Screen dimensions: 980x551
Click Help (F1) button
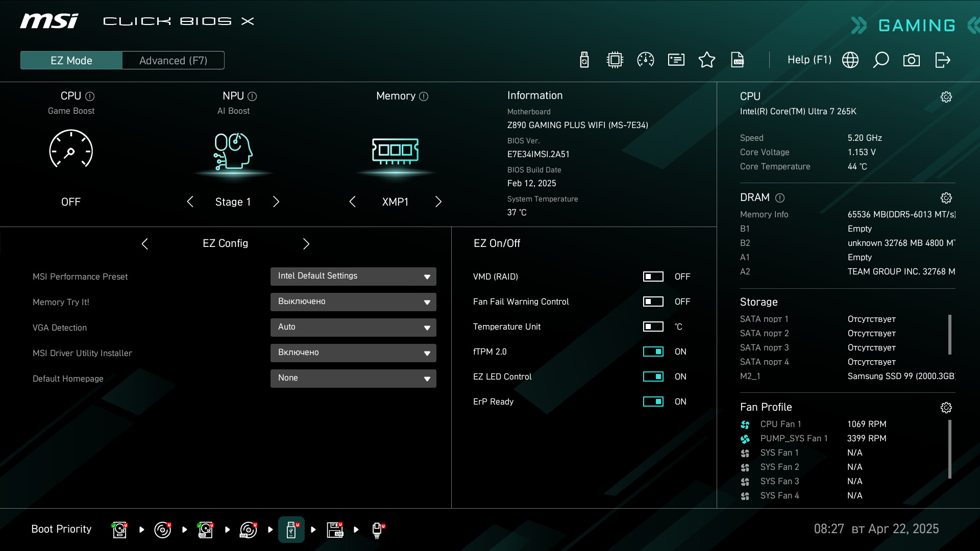(810, 60)
